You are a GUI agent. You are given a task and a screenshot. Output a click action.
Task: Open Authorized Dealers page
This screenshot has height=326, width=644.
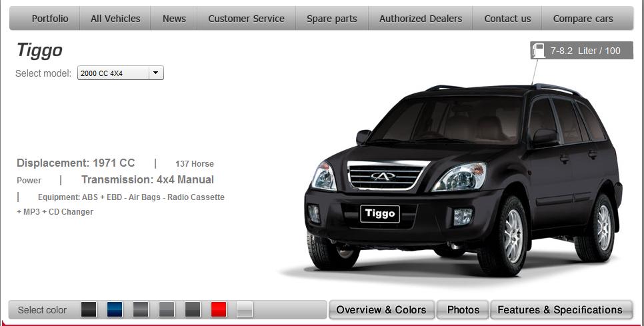tap(421, 19)
